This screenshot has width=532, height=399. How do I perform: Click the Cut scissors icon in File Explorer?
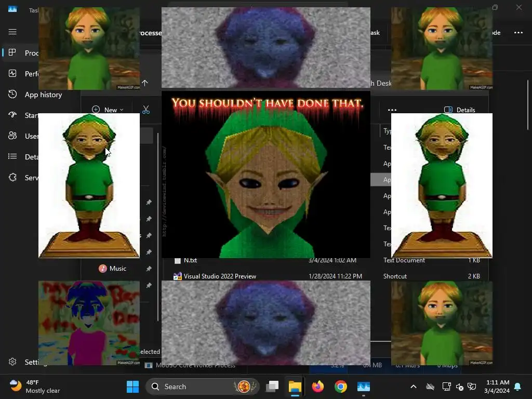(146, 110)
